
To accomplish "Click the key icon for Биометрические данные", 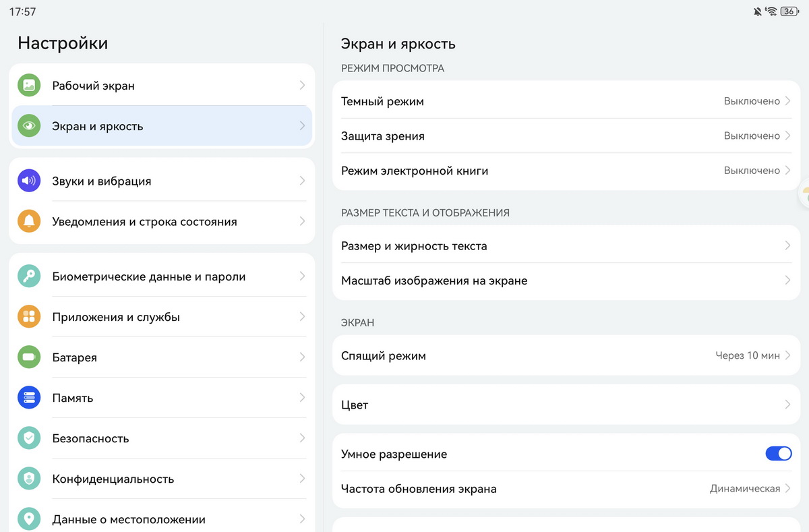I will pos(29,276).
